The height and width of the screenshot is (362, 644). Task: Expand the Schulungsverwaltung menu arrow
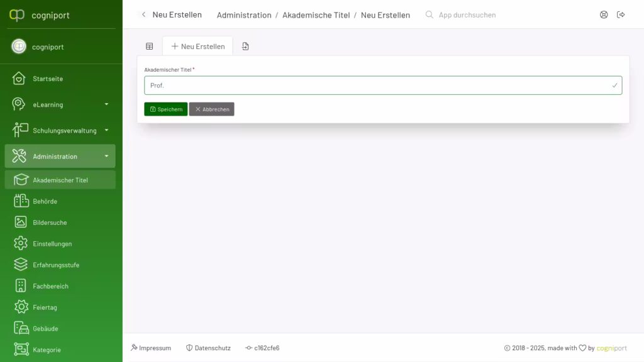(x=106, y=130)
